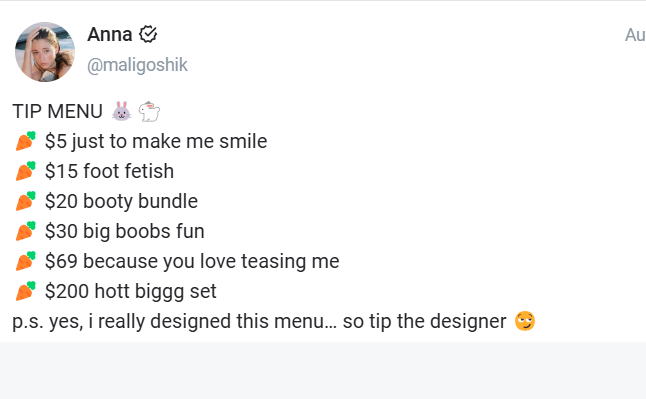Image resolution: width=646 pixels, height=399 pixels.
Task: Click the '$69 because you love teasing me' text
Action: coord(192,261)
